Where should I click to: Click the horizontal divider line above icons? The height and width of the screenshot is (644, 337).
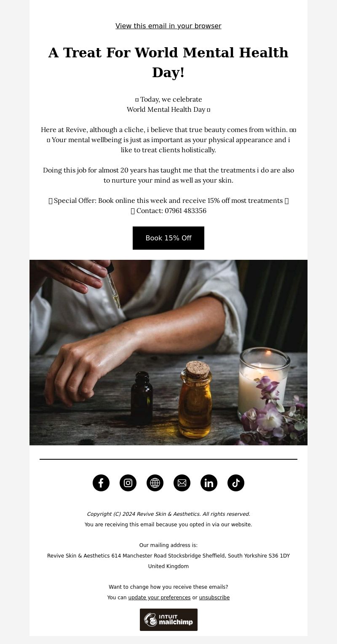(168, 459)
